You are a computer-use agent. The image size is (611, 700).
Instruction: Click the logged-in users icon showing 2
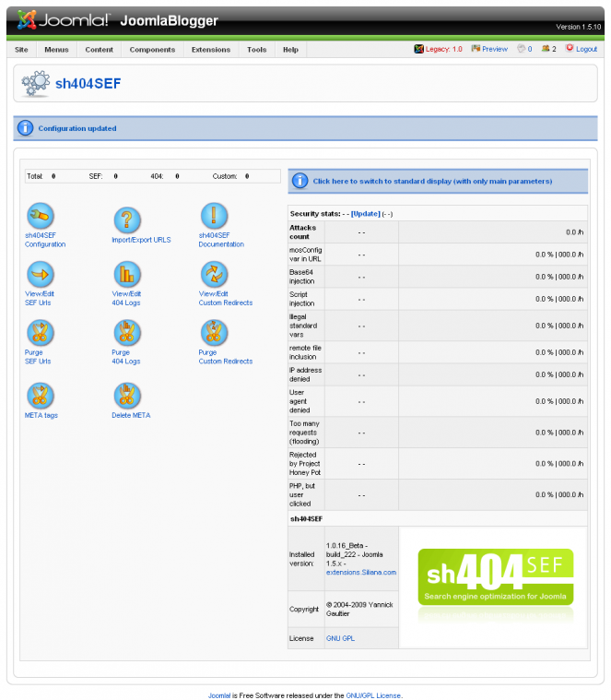click(x=545, y=48)
